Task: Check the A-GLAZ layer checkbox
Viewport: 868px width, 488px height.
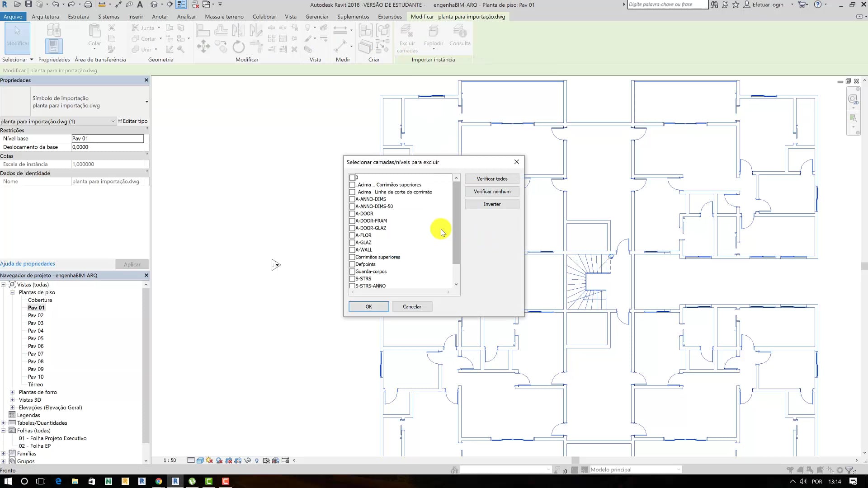Action: coord(352,243)
